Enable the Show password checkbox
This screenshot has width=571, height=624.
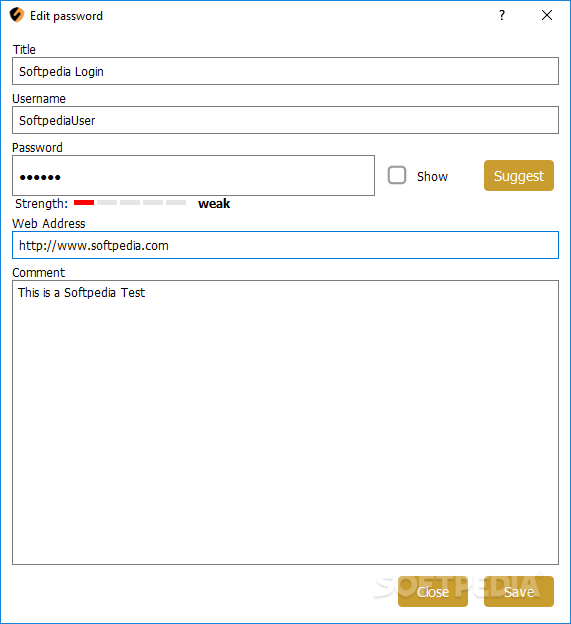pyautogui.click(x=397, y=176)
